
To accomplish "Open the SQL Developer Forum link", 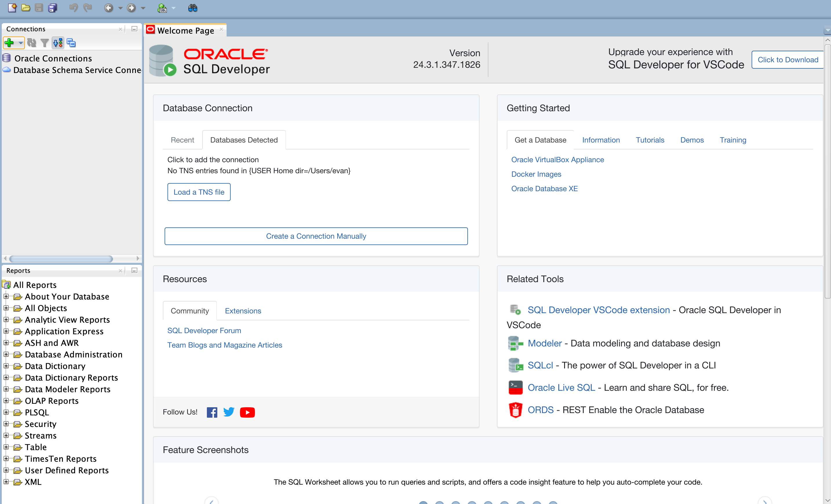I will point(204,331).
